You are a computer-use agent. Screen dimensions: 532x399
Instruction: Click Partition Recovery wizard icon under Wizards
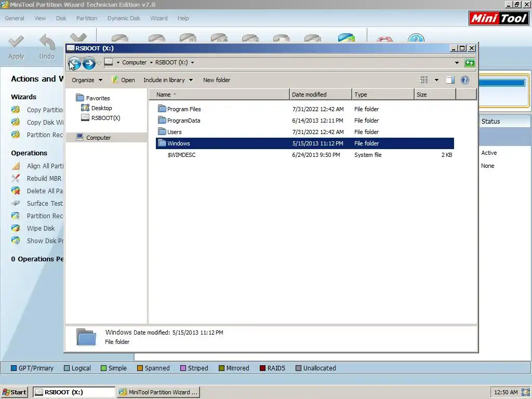coord(16,135)
